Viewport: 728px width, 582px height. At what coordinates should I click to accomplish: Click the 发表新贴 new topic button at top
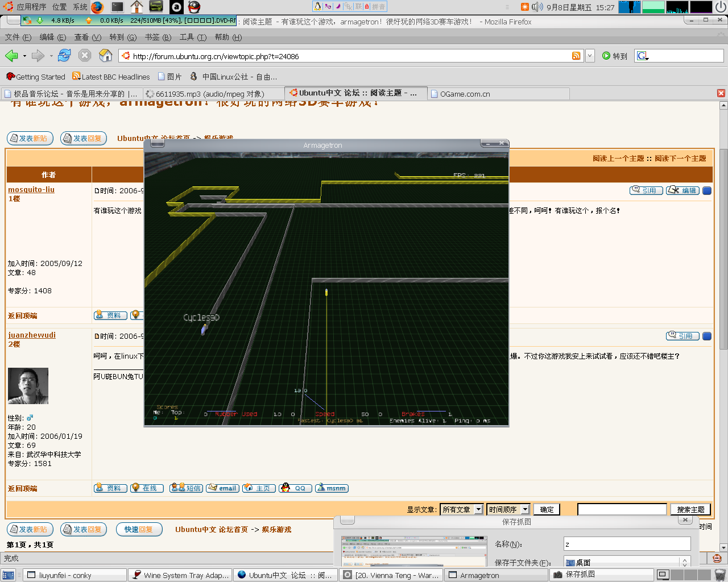30,138
